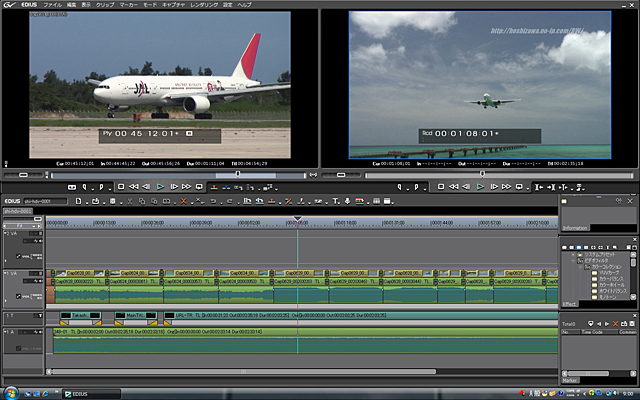This screenshot has width=640, height=400.
Task: Click the Play button in the Player monitor
Action: click(160, 186)
